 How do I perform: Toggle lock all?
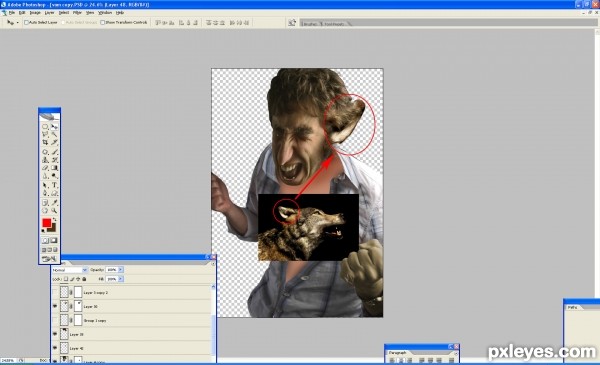[84, 279]
